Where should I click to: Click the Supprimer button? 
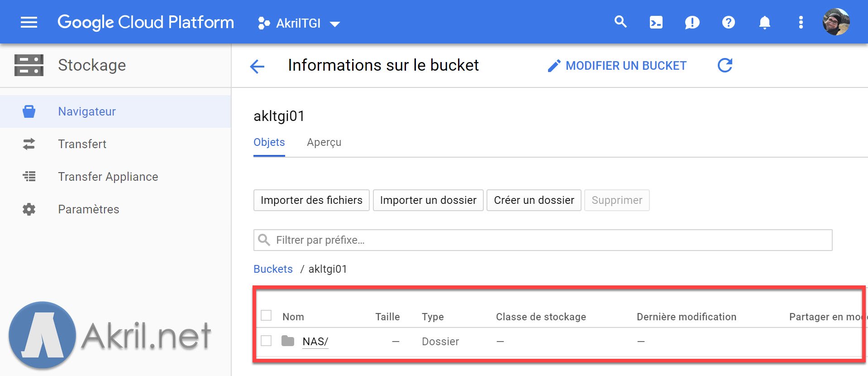[617, 200]
